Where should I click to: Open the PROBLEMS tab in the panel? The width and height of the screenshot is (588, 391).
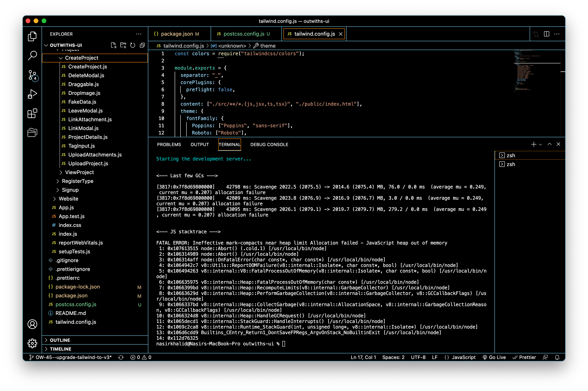(x=169, y=144)
